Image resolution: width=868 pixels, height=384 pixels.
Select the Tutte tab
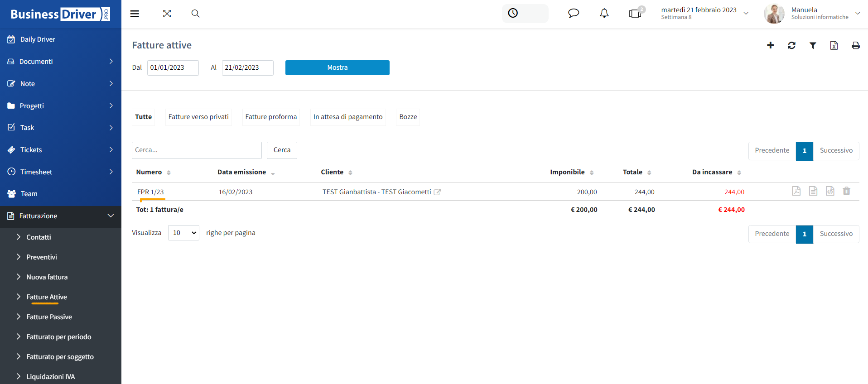[144, 117]
